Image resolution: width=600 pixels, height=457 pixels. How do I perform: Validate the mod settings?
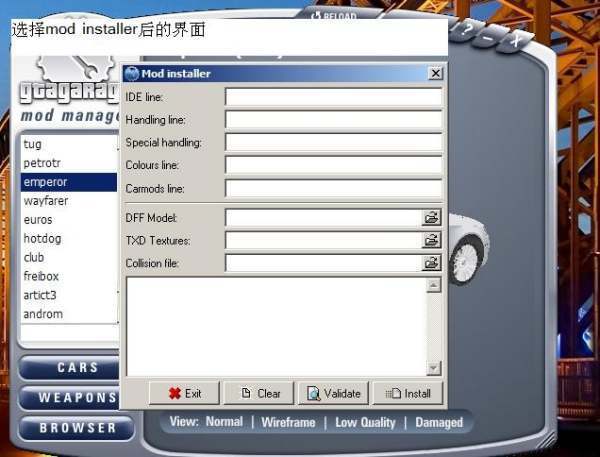(x=333, y=393)
